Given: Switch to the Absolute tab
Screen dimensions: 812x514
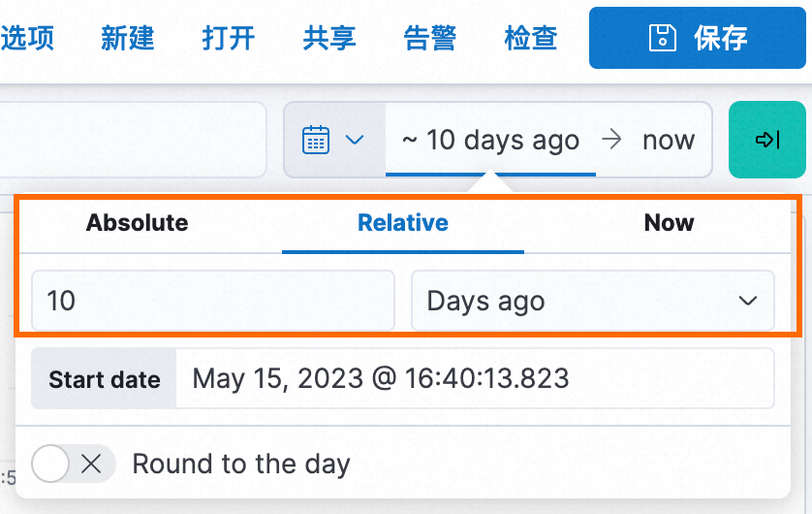Looking at the screenshot, I should tap(137, 223).
